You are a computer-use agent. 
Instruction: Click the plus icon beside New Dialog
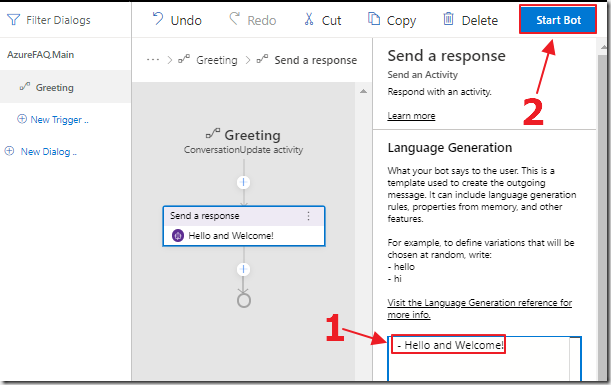(9, 151)
